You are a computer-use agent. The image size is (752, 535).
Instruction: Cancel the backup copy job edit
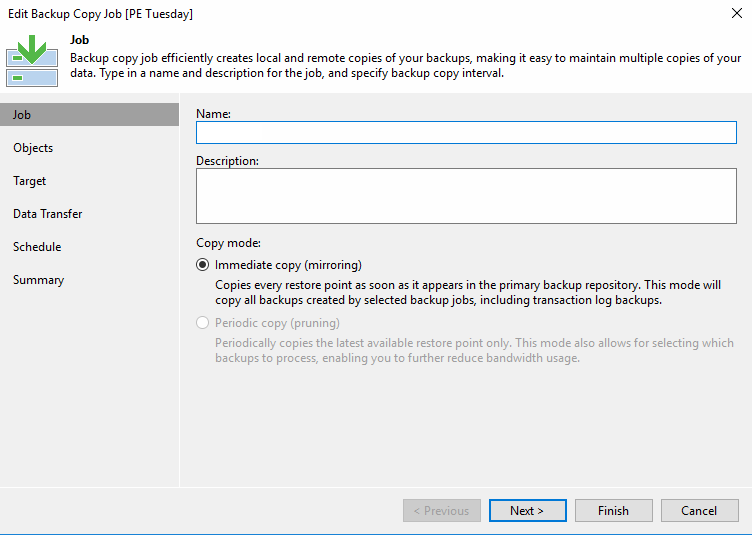(x=699, y=511)
